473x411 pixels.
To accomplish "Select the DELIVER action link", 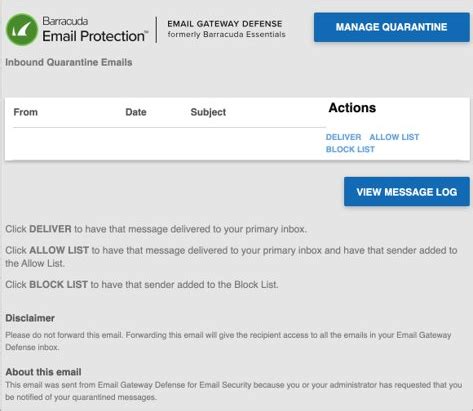I will (343, 137).
